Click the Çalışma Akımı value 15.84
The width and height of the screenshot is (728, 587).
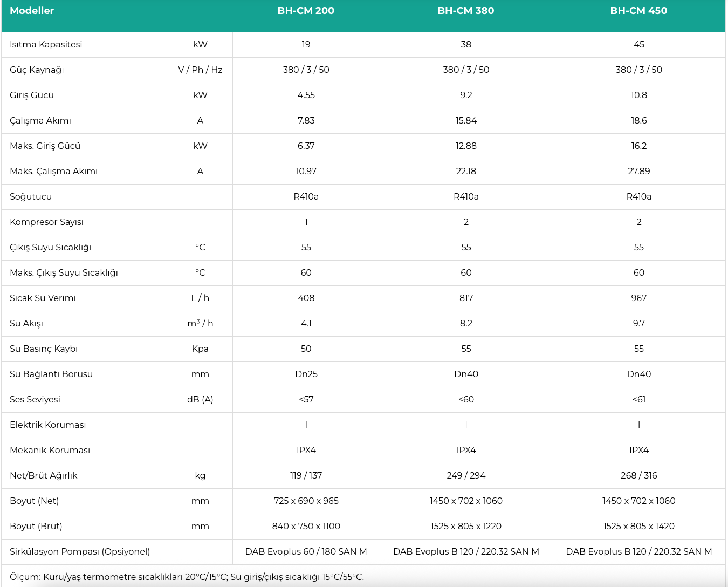[466, 121]
